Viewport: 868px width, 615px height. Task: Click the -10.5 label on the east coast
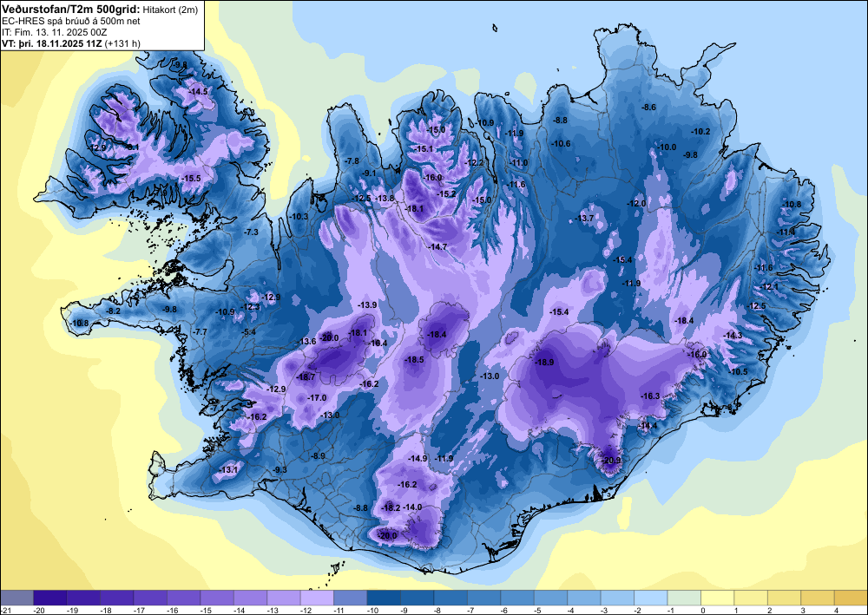tap(739, 371)
